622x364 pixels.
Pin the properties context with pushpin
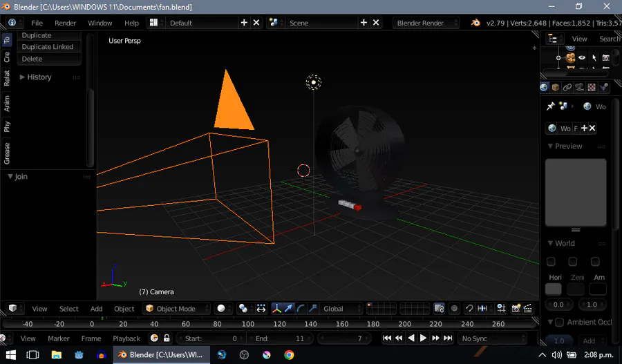pyautogui.click(x=551, y=106)
